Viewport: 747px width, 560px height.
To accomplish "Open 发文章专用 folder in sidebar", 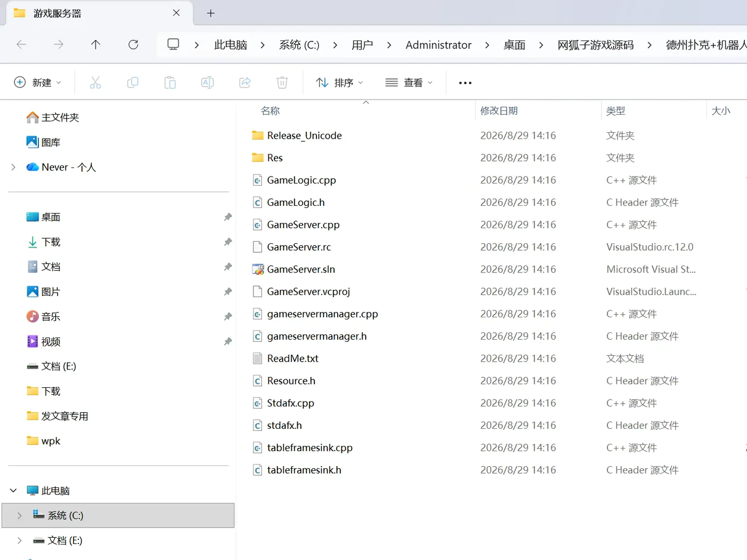I will point(57,416).
